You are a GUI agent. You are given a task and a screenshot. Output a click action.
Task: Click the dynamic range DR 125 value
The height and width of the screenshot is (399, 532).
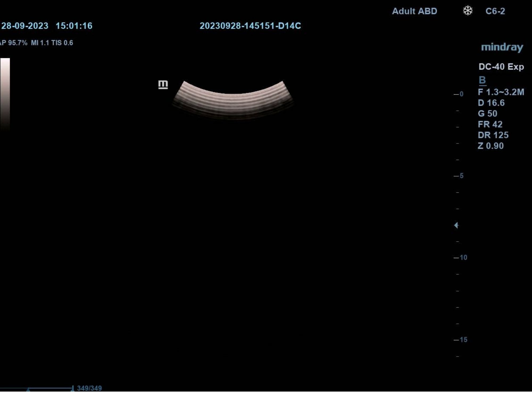click(x=493, y=135)
